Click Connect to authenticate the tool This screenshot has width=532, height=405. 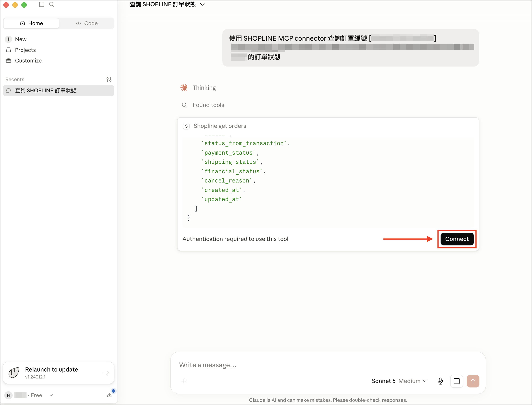[x=457, y=239]
